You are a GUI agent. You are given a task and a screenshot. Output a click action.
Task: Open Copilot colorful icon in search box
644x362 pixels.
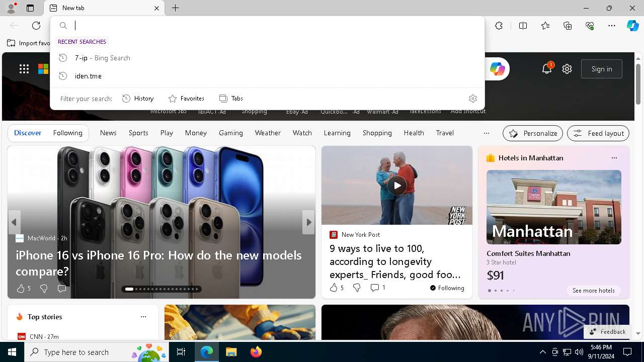(497, 69)
